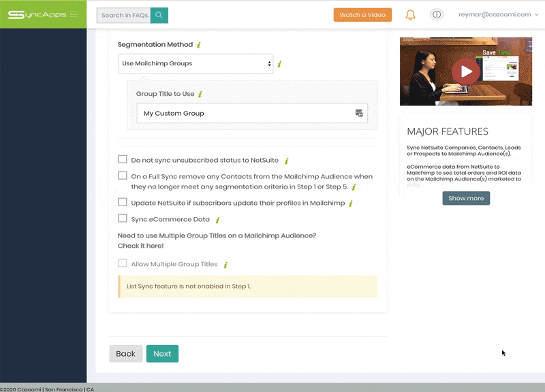Toggle the sidebar hamburger menu
This screenshot has height=392, width=545.
click(x=74, y=14)
